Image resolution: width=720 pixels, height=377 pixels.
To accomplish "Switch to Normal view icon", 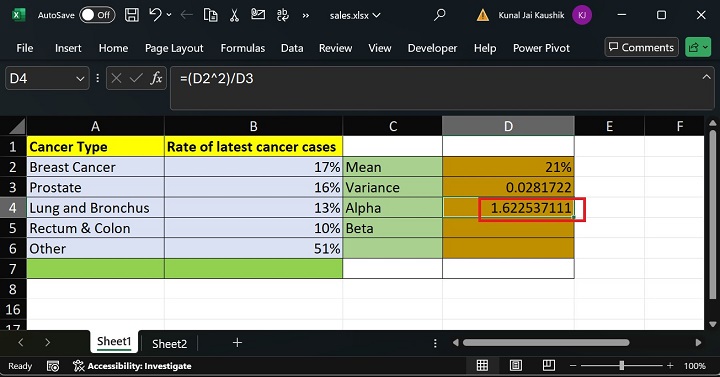I will point(482,366).
